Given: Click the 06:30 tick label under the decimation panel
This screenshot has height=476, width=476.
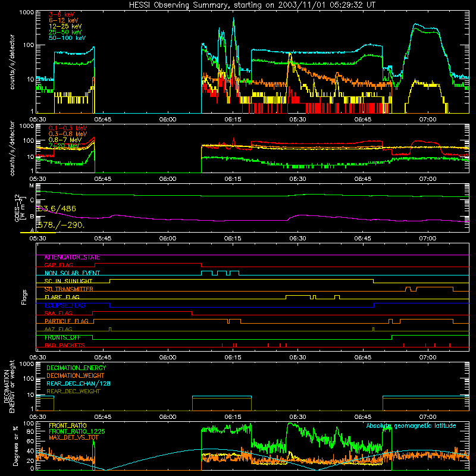Looking at the screenshot, I should 298,417.
